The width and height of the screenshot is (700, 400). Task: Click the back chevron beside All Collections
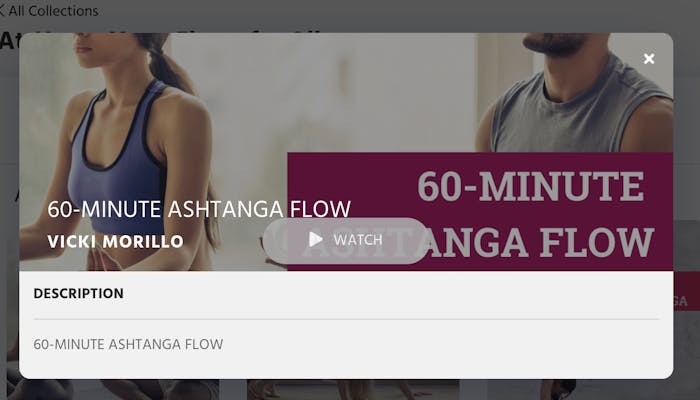tap(2, 11)
